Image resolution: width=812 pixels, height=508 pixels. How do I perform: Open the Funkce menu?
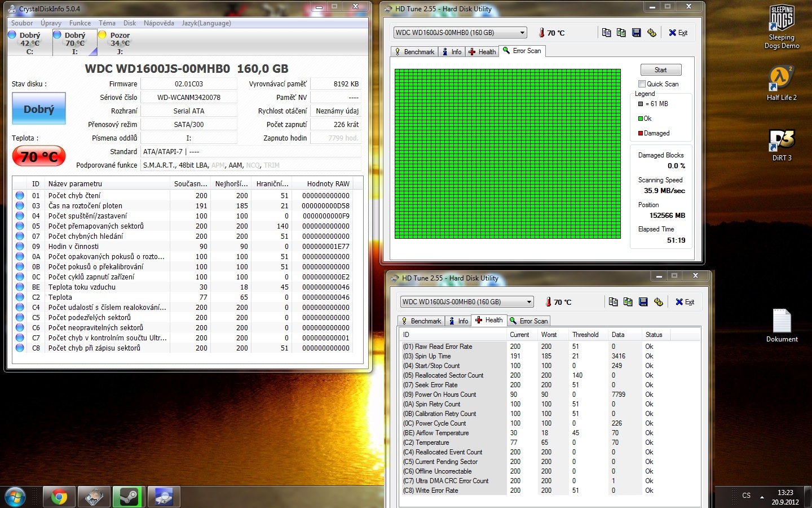[80, 23]
